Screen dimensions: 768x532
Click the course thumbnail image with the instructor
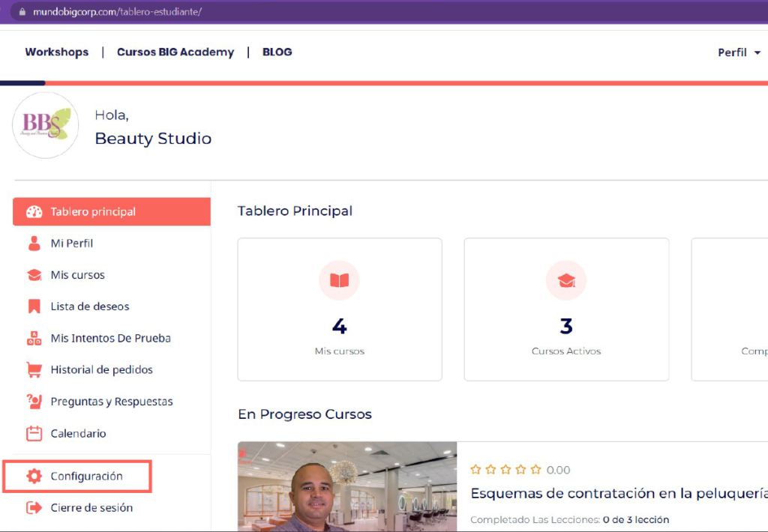[347, 486]
